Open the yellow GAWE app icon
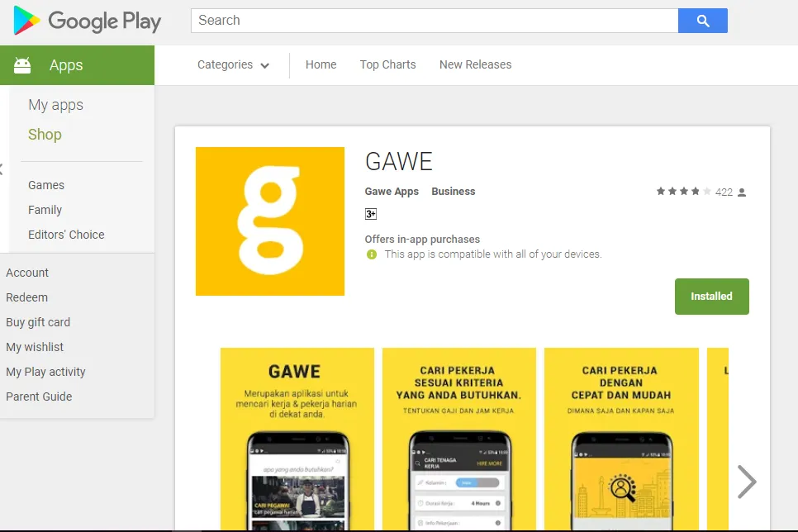The width and height of the screenshot is (798, 532). pos(270,221)
